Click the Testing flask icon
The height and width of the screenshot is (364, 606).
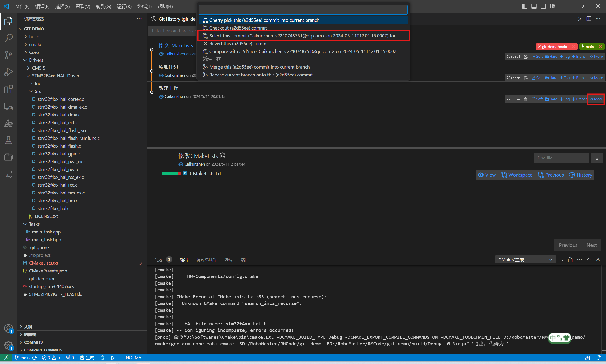pyautogui.click(x=8, y=140)
